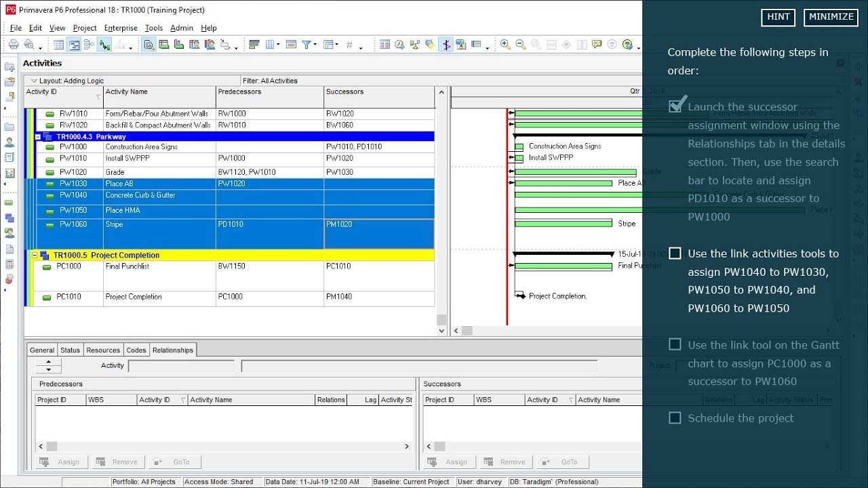Click the Gantt chart horizontal scrollbar thumb
The height and width of the screenshot is (488, 868).
coord(467,331)
